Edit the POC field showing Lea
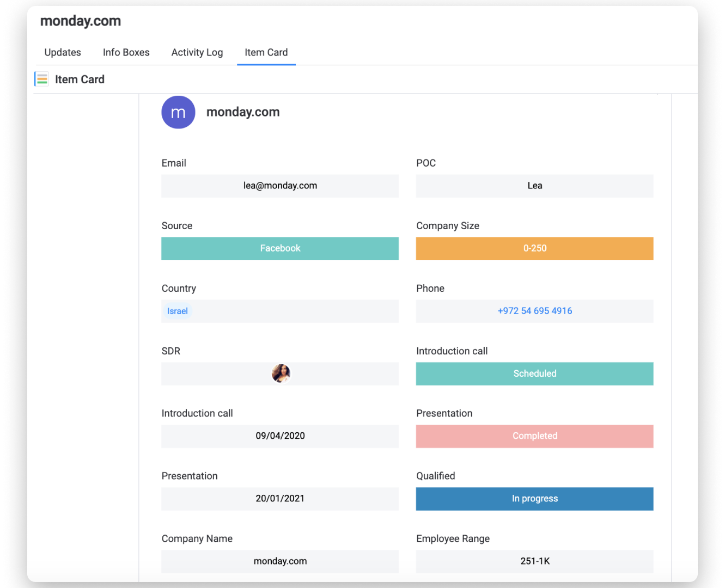 coord(534,186)
